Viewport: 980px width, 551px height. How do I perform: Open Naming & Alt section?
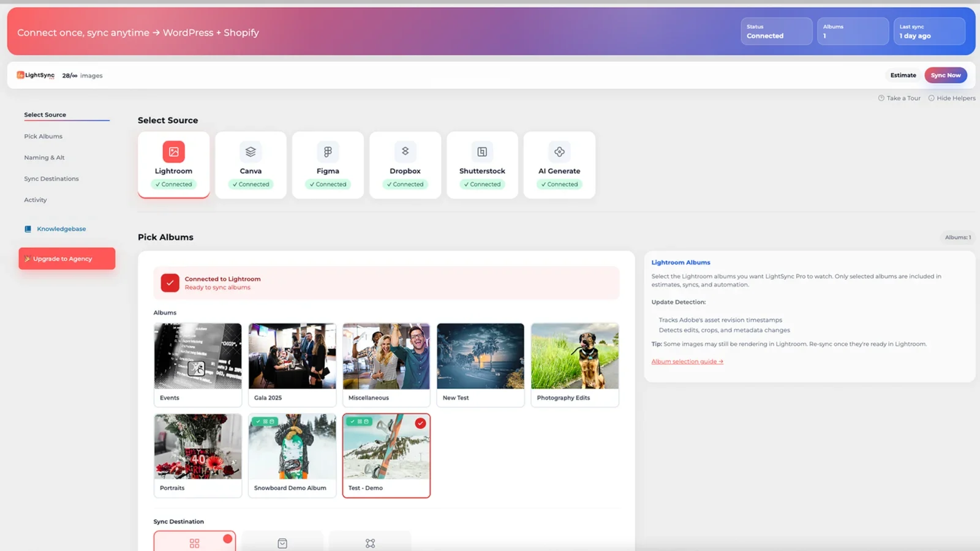(x=44, y=157)
